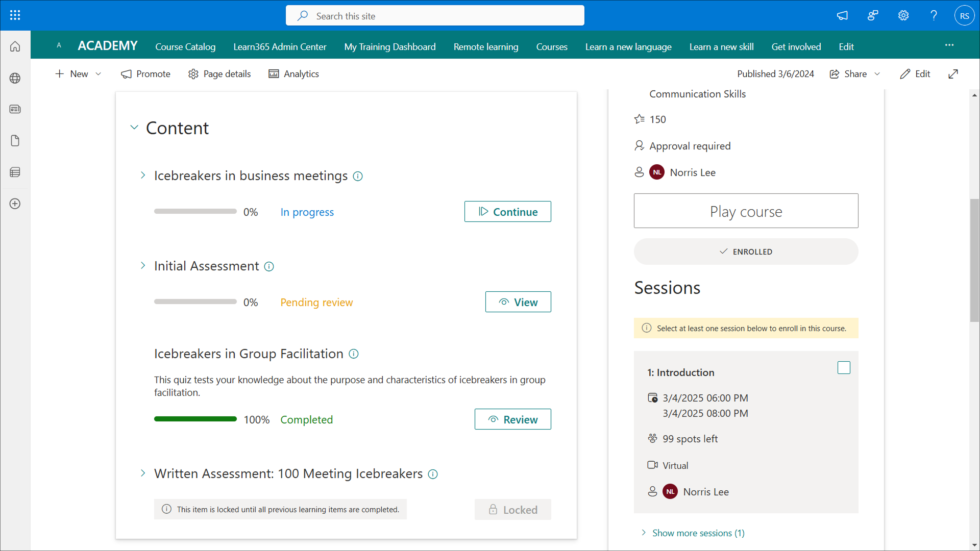Open My Training Dashboard nav item
The width and height of the screenshot is (980, 551).
pyautogui.click(x=389, y=46)
